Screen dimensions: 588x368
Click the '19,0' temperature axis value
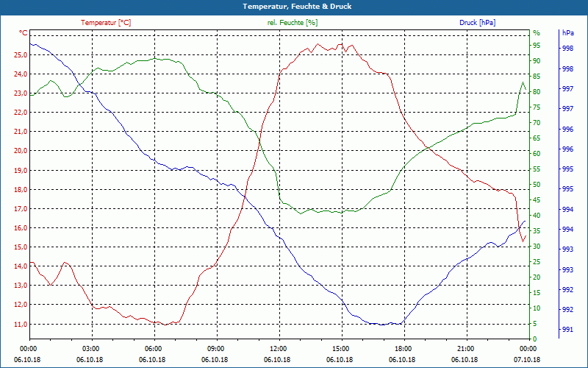pyautogui.click(x=21, y=170)
